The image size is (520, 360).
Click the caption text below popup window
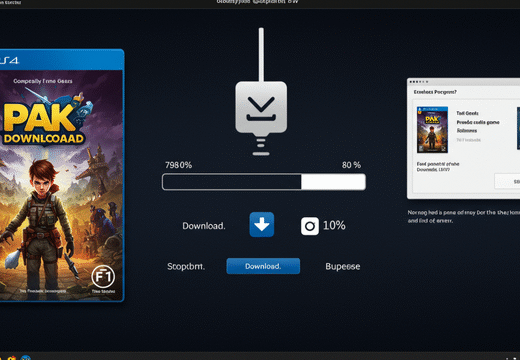[464, 216]
